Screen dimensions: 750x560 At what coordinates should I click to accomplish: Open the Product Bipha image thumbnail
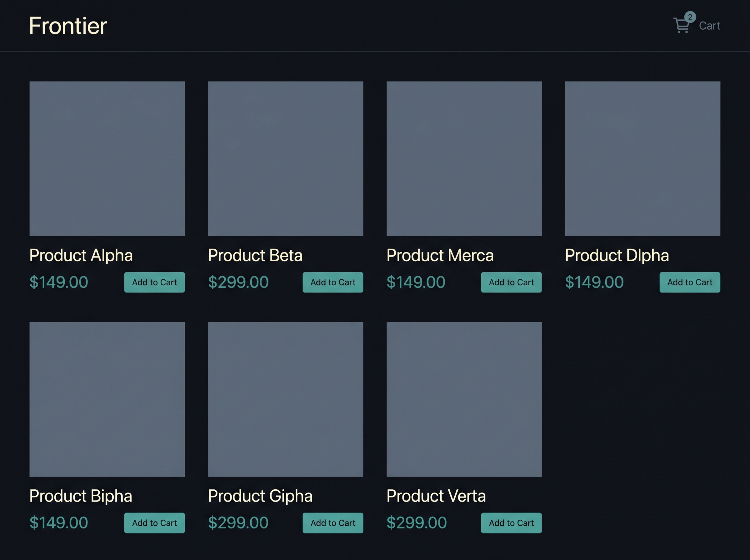coord(107,399)
